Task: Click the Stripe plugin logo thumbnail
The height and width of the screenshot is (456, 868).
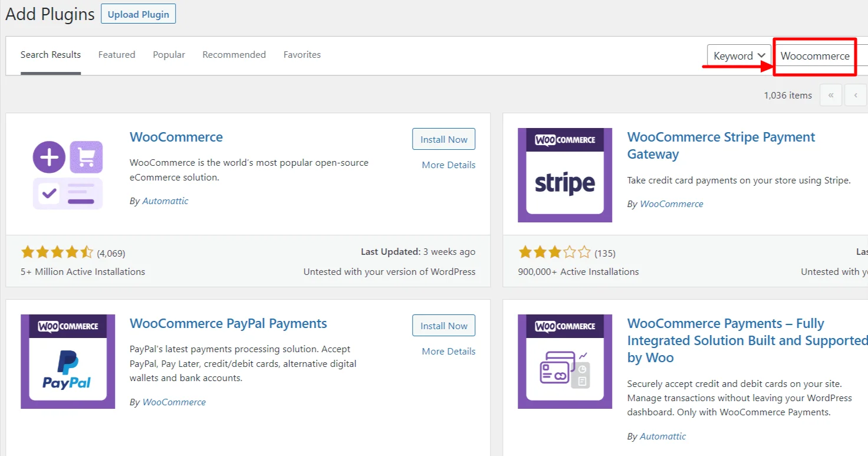Action: click(x=565, y=175)
